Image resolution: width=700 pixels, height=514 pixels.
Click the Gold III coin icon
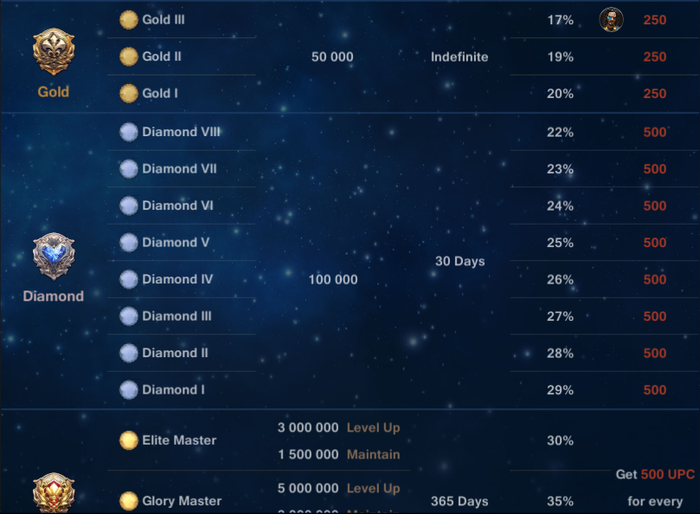tap(128, 19)
